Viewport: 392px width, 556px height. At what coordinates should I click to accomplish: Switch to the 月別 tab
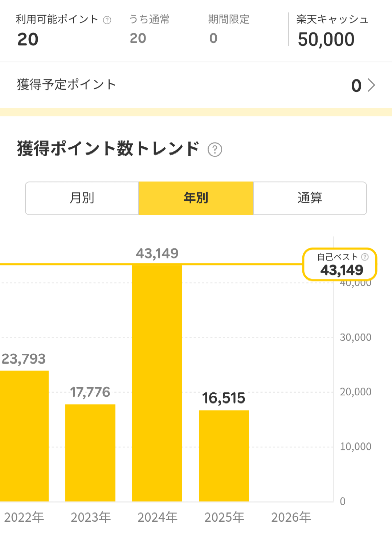pyautogui.click(x=82, y=198)
